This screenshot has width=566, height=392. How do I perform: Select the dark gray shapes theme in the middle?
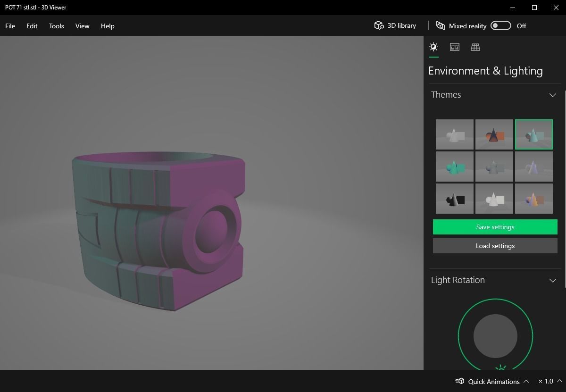(x=494, y=167)
